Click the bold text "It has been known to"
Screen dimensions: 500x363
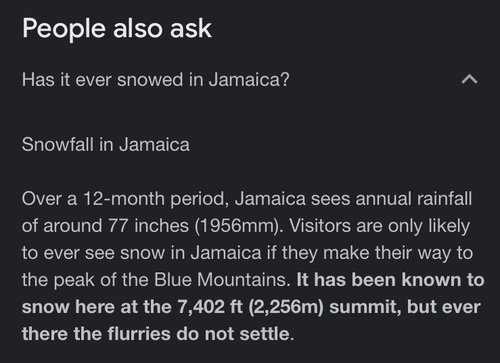(x=390, y=280)
